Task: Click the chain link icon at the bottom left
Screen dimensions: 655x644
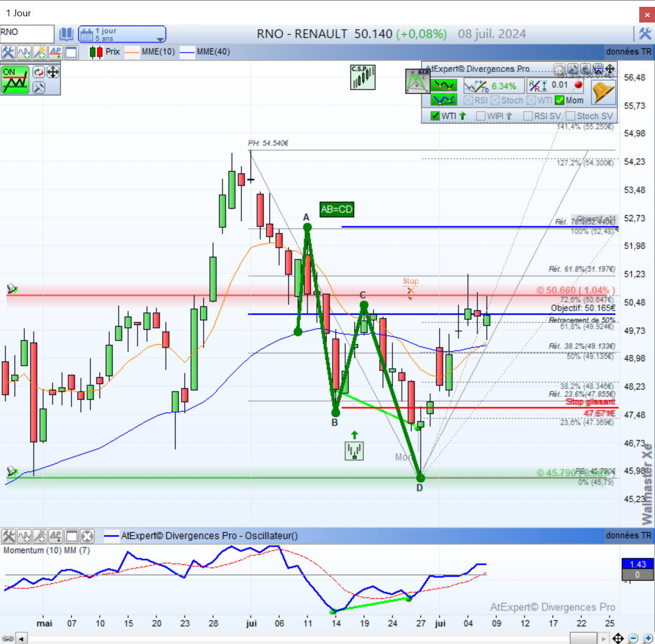Action: (x=7, y=639)
